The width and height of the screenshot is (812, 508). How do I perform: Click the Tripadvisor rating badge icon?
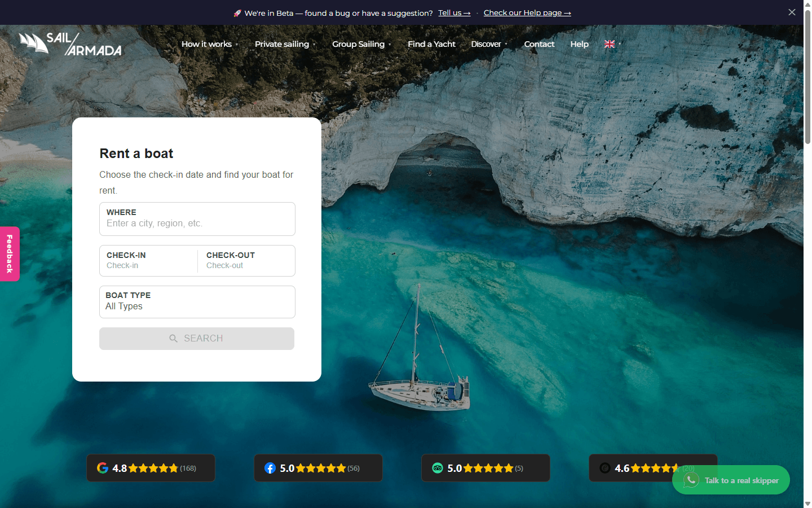[438, 468]
